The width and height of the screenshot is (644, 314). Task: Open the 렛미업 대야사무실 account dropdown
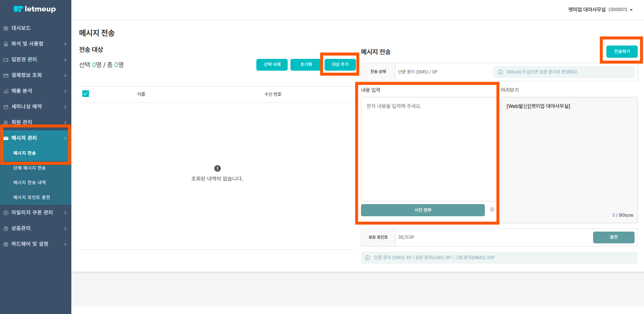(x=600, y=9)
